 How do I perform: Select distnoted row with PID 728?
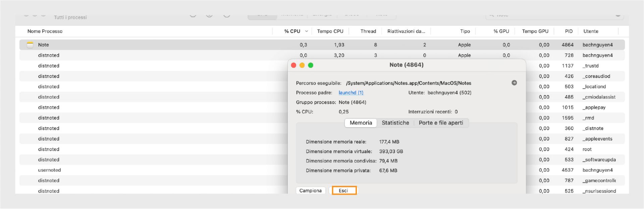click(322, 55)
